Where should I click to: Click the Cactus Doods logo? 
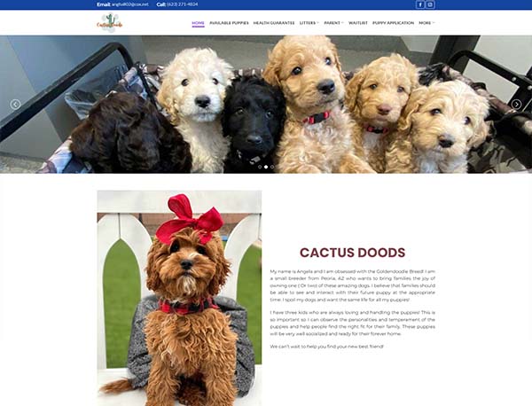click(110, 23)
